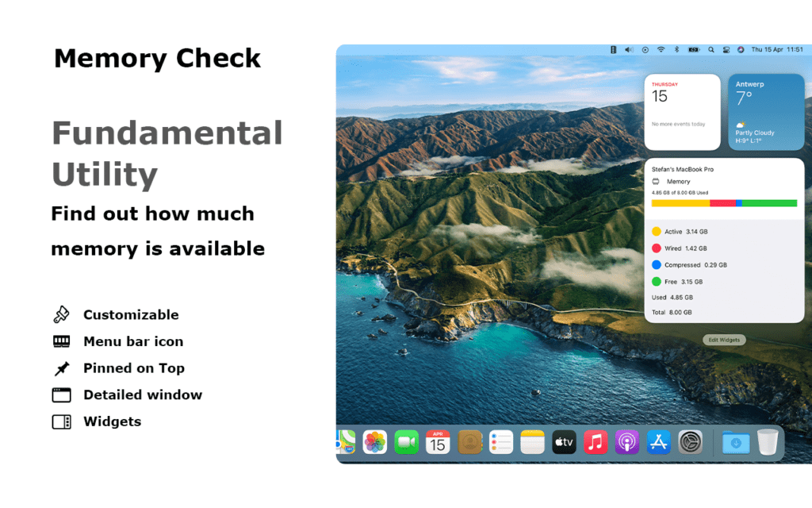Click the volume icon in the menu bar
This screenshot has height=508, width=812.
pos(629,49)
